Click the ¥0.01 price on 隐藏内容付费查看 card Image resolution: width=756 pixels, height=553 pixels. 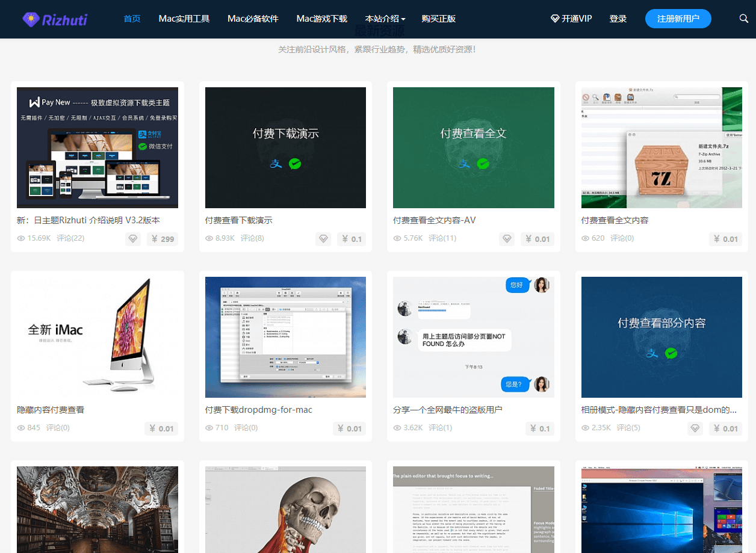[x=161, y=428]
